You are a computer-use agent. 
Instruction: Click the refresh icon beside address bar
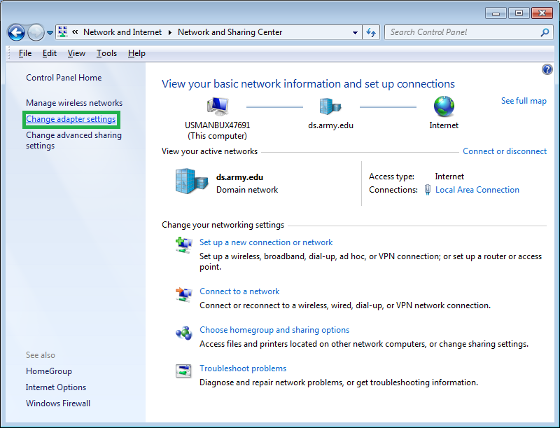click(x=371, y=33)
